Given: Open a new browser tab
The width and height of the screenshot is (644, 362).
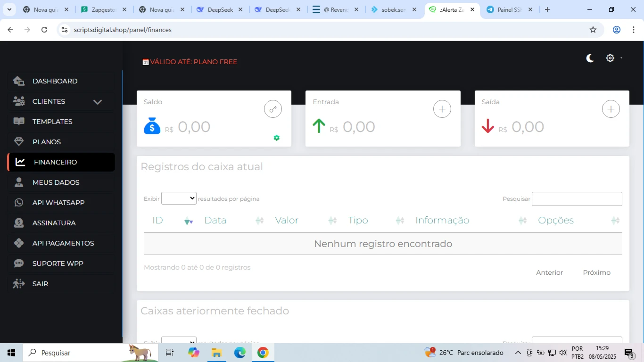Looking at the screenshot, I should tap(547, 9).
